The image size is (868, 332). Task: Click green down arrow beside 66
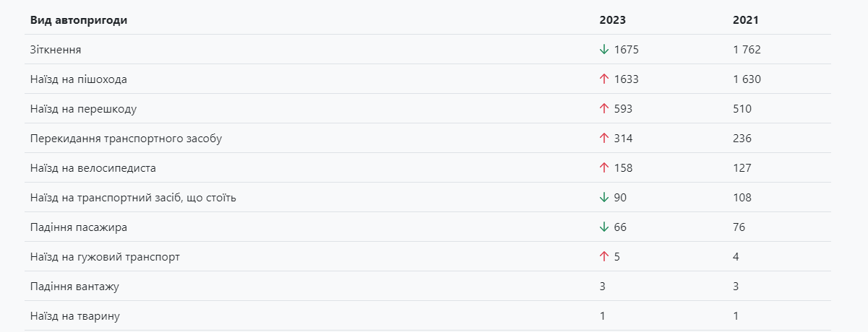(604, 227)
